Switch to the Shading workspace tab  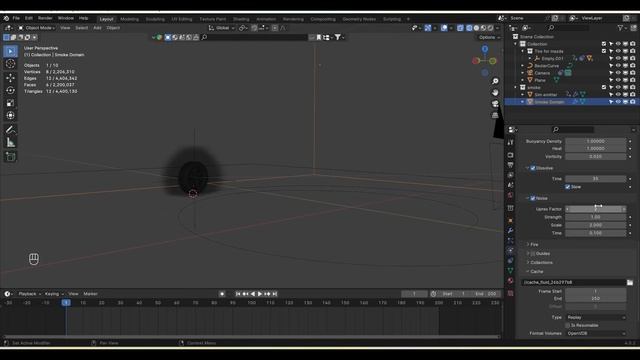tap(241, 19)
